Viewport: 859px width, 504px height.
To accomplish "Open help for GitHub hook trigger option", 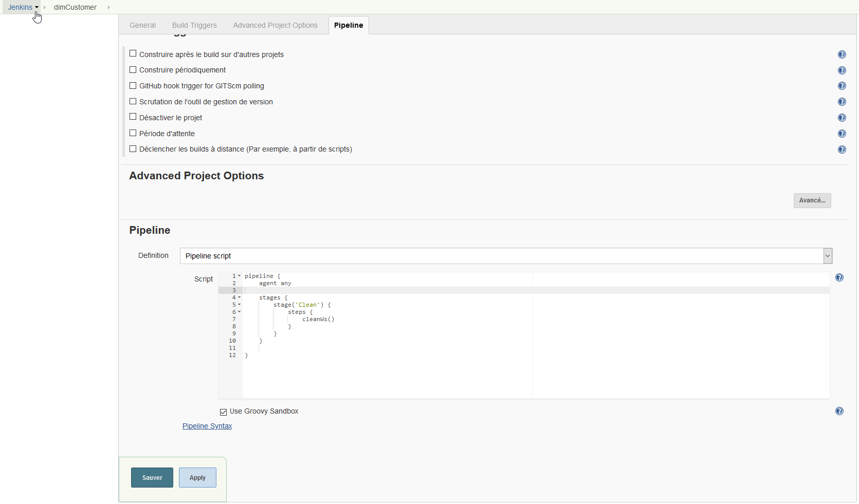I will click(842, 86).
